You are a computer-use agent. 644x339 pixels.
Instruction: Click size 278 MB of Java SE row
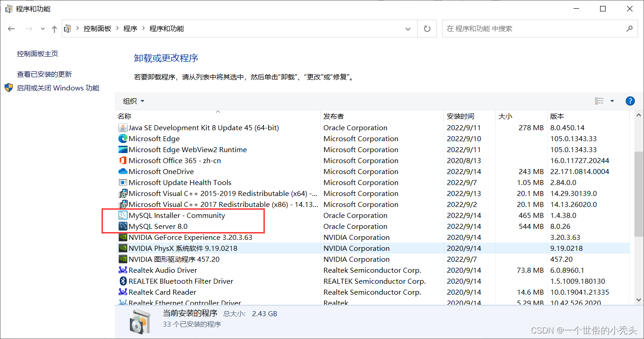[531, 127]
